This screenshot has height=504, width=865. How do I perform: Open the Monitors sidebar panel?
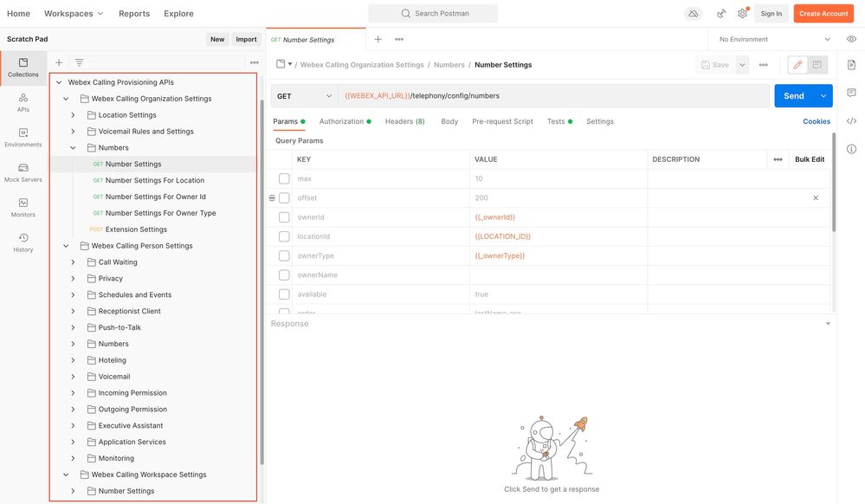(23, 208)
